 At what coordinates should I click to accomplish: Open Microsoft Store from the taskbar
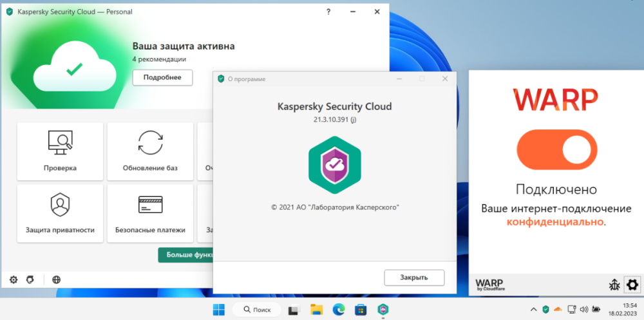[361, 309]
